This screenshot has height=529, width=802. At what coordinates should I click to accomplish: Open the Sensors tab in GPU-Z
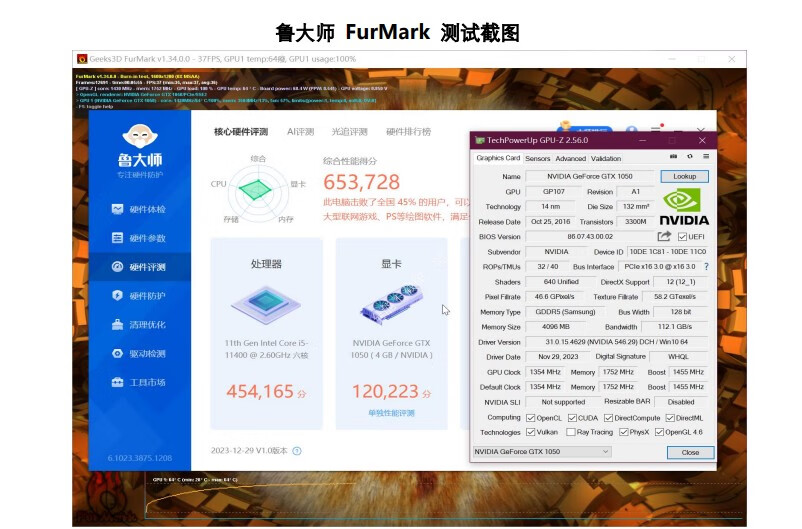point(538,159)
